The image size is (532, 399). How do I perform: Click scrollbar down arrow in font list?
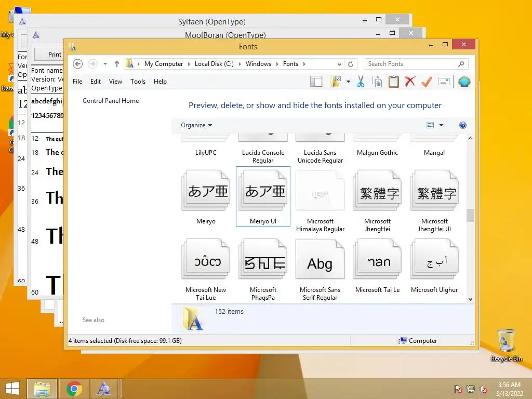coord(470,299)
